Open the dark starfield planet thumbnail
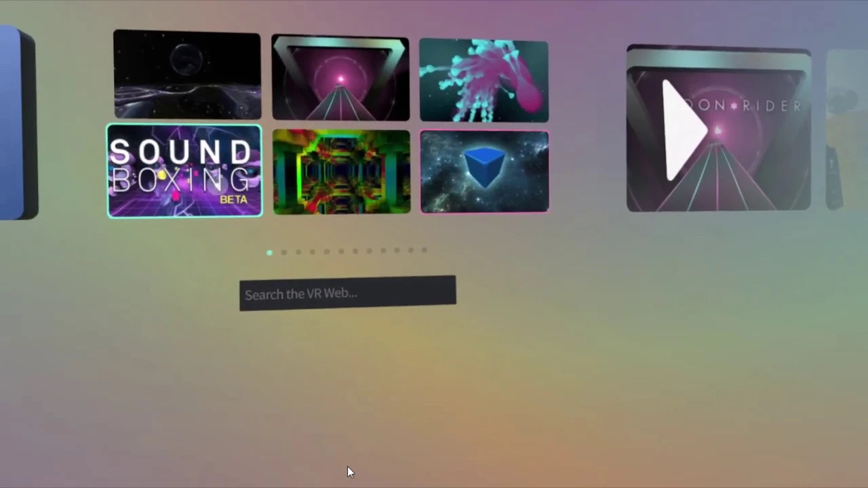Image resolution: width=868 pixels, height=488 pixels. click(187, 75)
